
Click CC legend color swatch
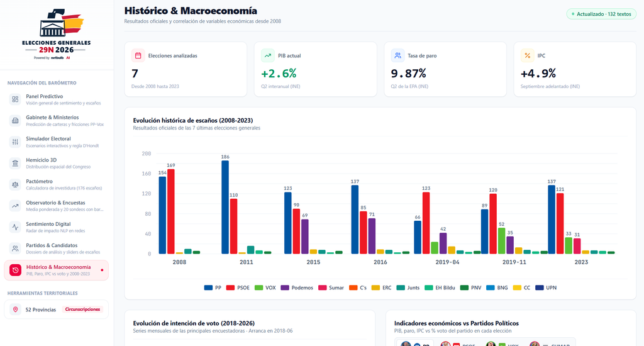[x=517, y=287]
